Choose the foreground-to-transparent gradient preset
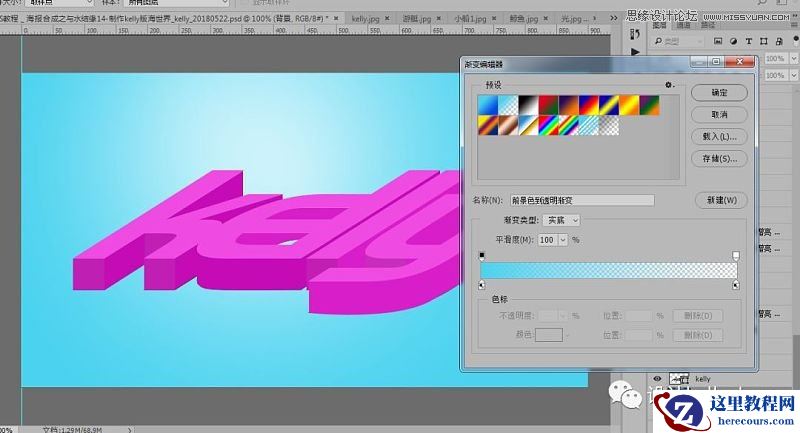 (508, 105)
